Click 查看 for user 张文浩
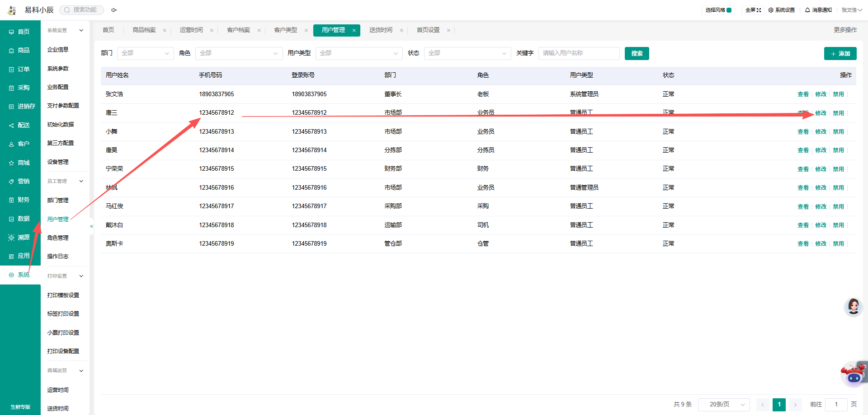The height and width of the screenshot is (415, 868). (x=803, y=94)
